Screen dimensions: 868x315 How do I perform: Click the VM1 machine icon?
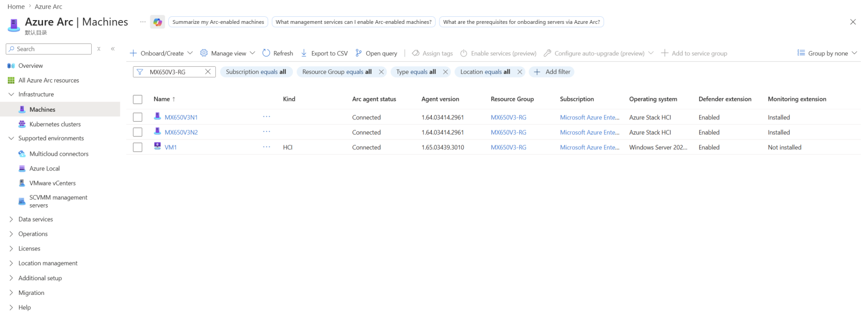(157, 146)
